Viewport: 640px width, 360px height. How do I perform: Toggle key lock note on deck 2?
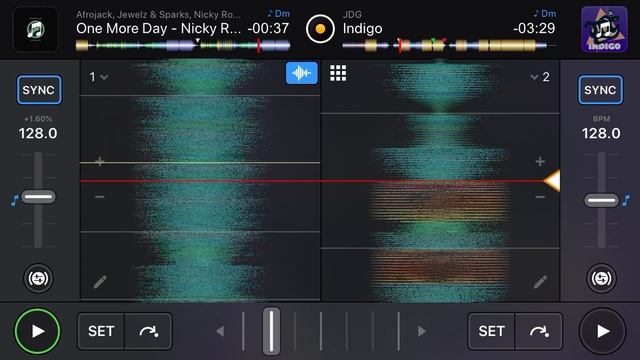click(x=626, y=200)
